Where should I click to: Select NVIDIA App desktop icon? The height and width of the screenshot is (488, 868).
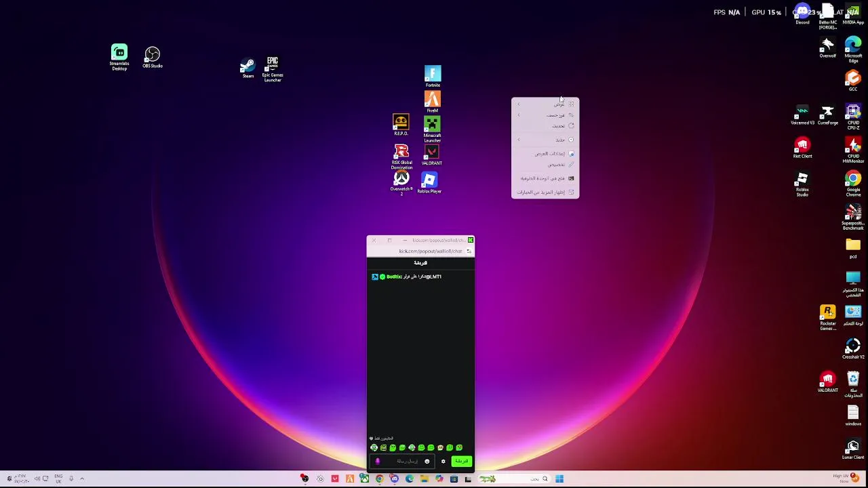[853, 14]
